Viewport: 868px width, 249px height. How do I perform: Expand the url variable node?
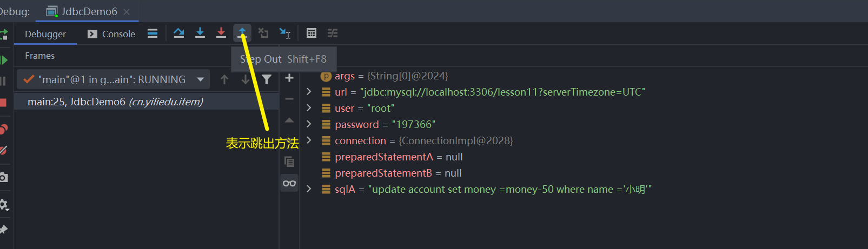click(x=309, y=92)
